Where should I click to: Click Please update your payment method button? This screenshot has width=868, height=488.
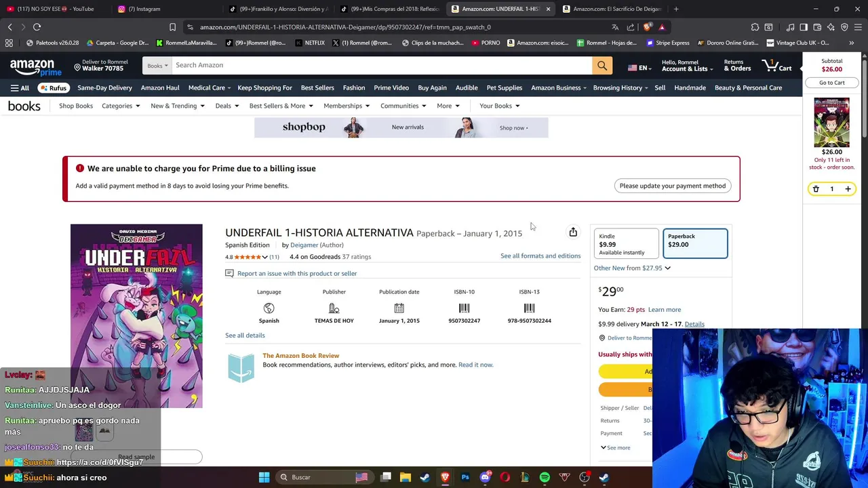click(672, 186)
